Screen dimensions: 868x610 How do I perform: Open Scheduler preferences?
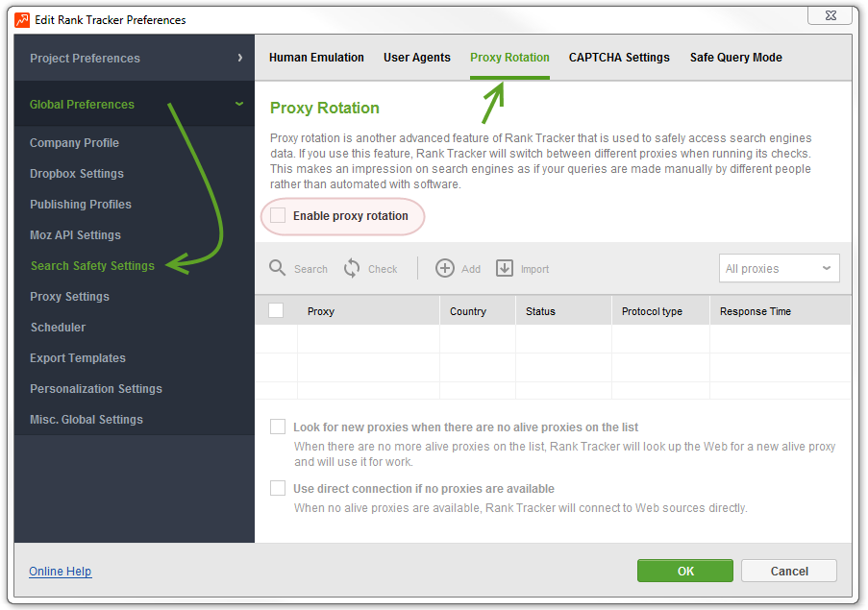[x=58, y=328]
